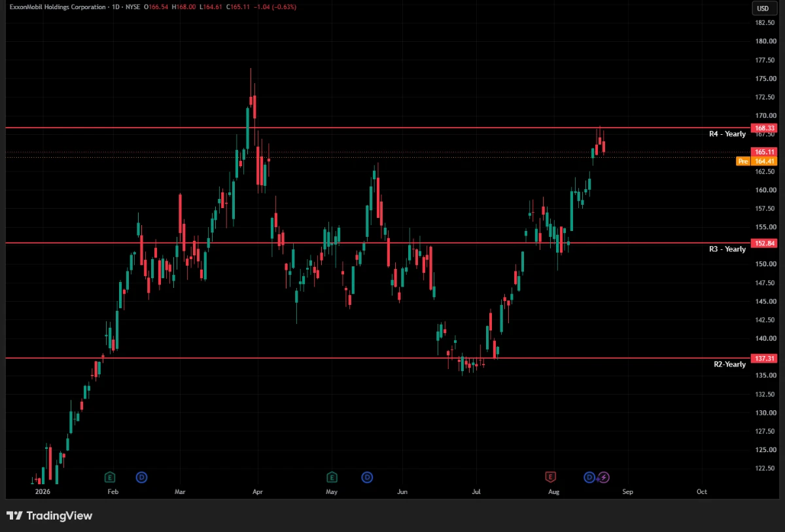This screenshot has width=785, height=532.
Task: Click the 160.00 price scale label
Action: click(765, 190)
